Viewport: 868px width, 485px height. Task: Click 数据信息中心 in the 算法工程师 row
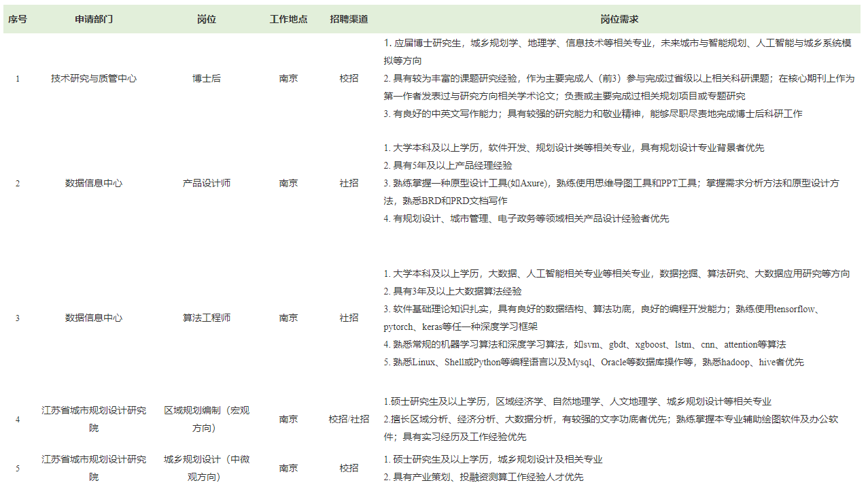(x=94, y=318)
